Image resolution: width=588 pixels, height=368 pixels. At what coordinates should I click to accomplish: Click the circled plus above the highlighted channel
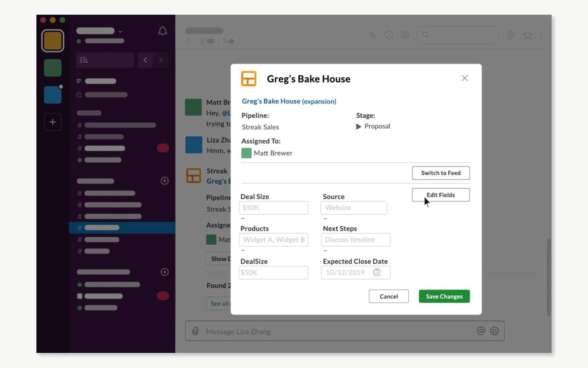164,181
